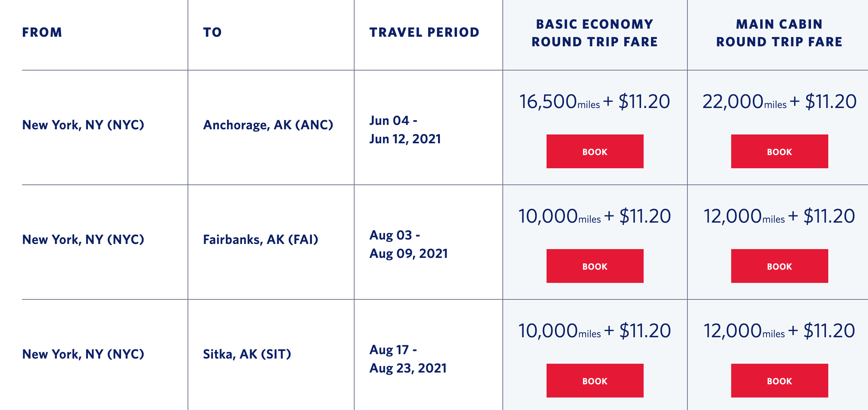Click the 22,000 miles + $11.20 fare
The height and width of the screenshot is (410, 868).
click(x=779, y=102)
